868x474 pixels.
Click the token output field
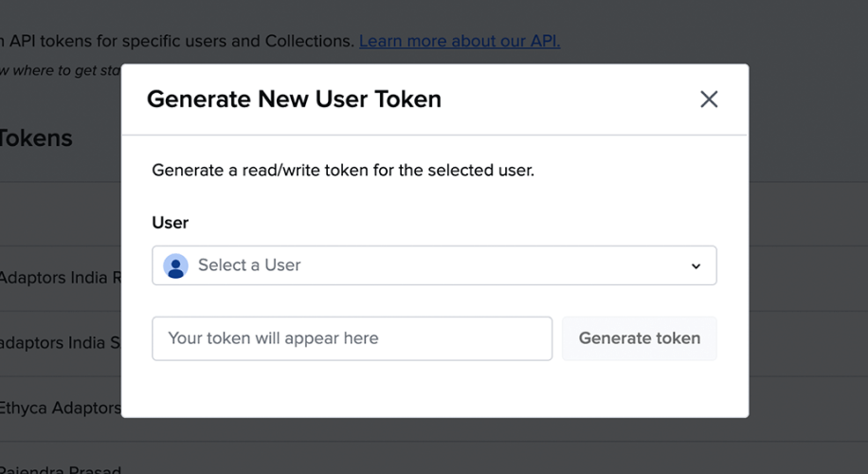(x=352, y=338)
